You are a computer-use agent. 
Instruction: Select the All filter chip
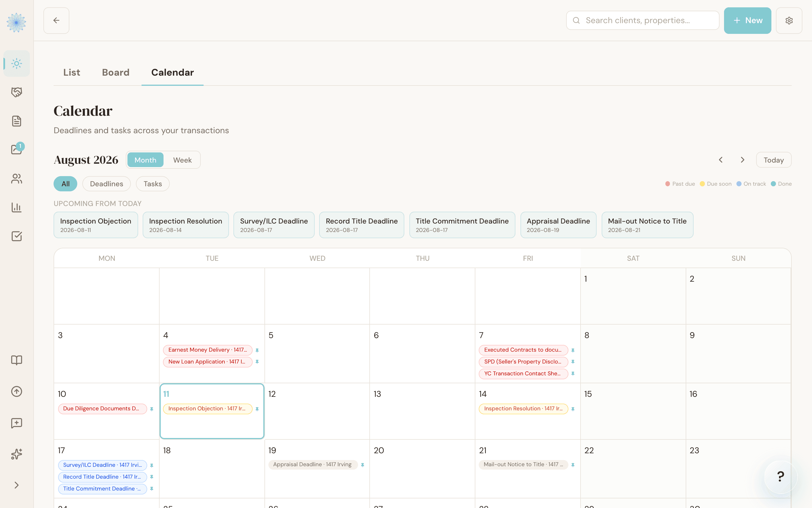coord(65,184)
